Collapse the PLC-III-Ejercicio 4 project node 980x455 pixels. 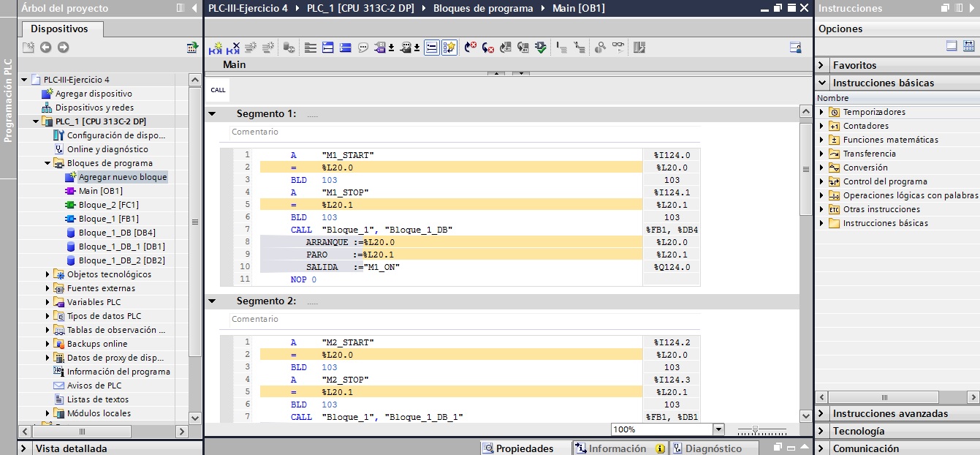24,80
